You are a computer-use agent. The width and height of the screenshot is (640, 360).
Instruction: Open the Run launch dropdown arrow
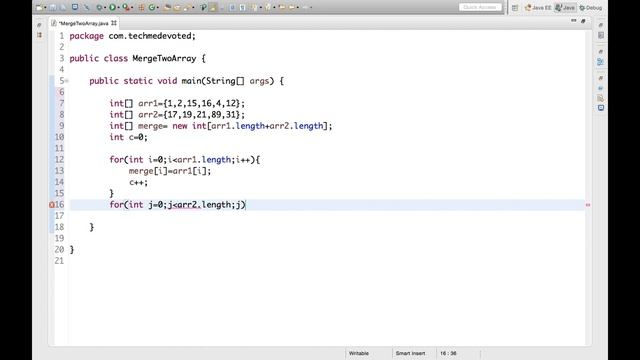click(x=118, y=7)
